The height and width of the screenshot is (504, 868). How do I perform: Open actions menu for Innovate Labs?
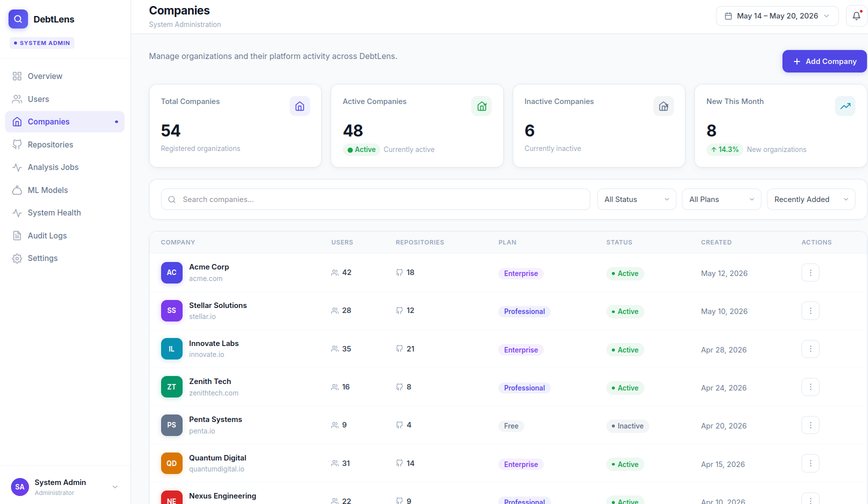click(810, 349)
